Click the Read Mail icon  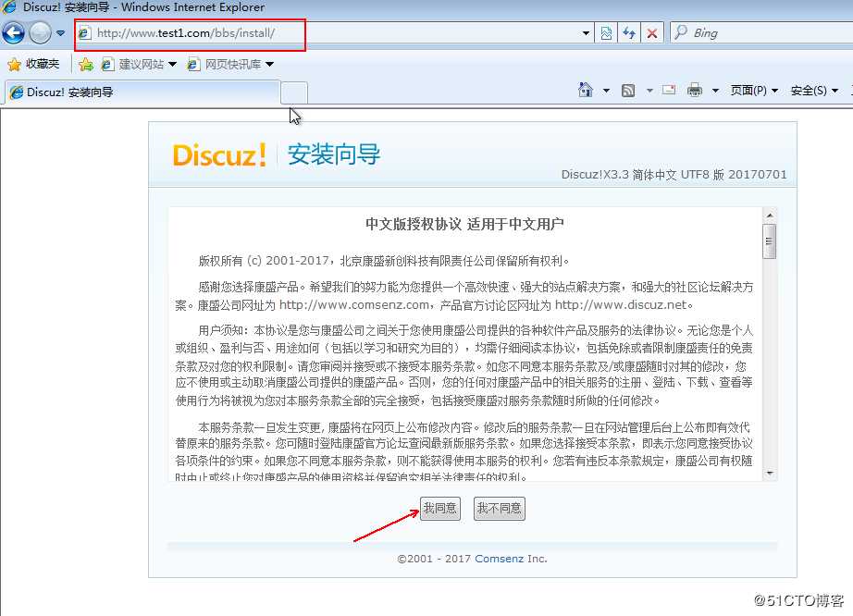tap(669, 90)
